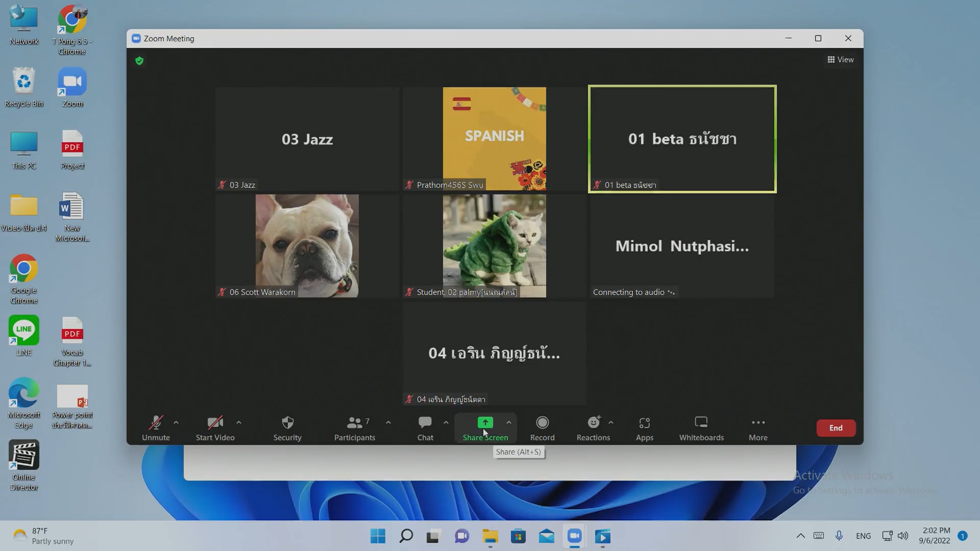The image size is (980, 551).
Task: Open Microsoft Store from taskbar
Action: [x=518, y=536]
